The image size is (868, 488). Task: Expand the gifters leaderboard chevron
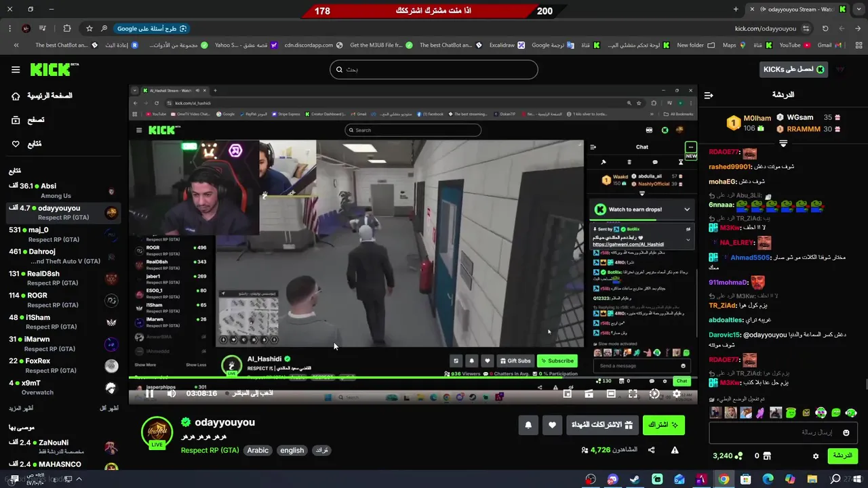783,144
